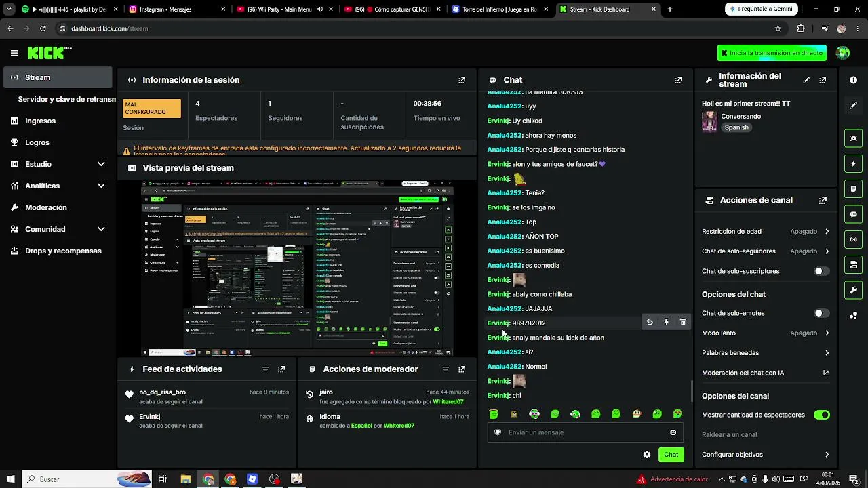Screen dimensions: 868x488
Task: Open Drops y recompensas in sidebar
Action: click(58, 251)
